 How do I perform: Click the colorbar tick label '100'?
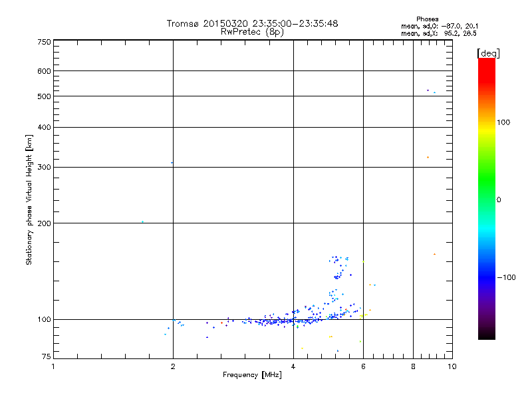[503, 122]
